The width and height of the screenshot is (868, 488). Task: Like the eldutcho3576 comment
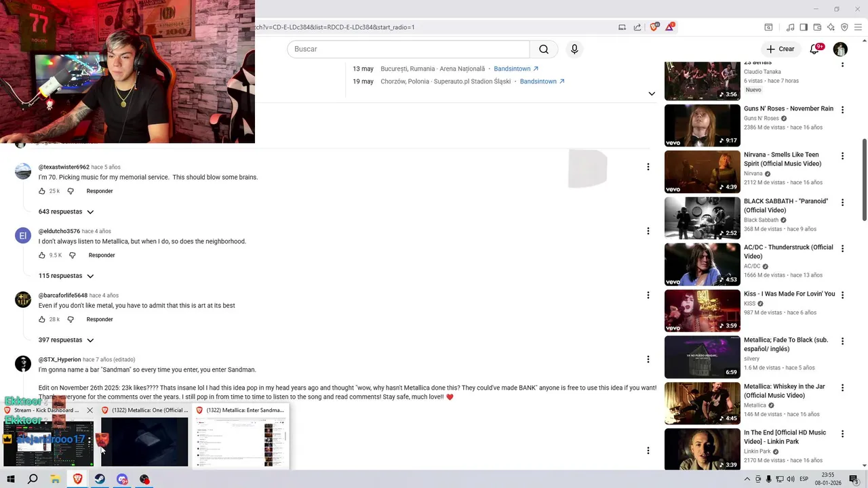(42, 256)
